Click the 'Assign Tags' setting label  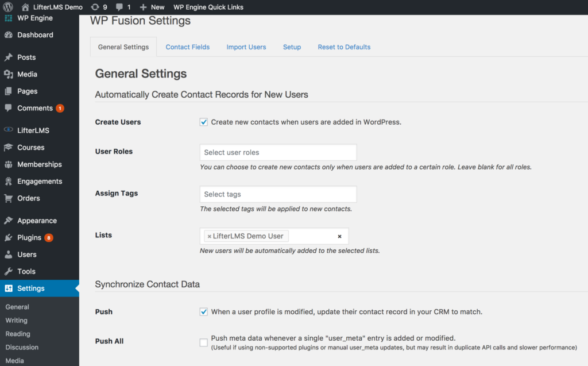coord(116,193)
